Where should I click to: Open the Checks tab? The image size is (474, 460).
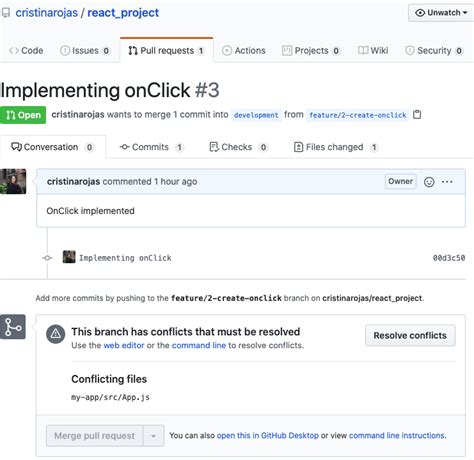click(238, 147)
